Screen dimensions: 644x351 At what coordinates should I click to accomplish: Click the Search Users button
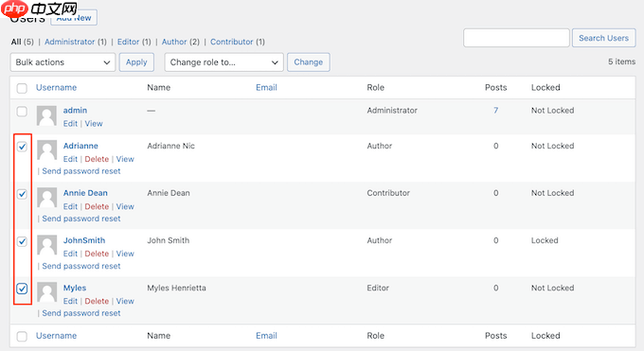click(604, 38)
